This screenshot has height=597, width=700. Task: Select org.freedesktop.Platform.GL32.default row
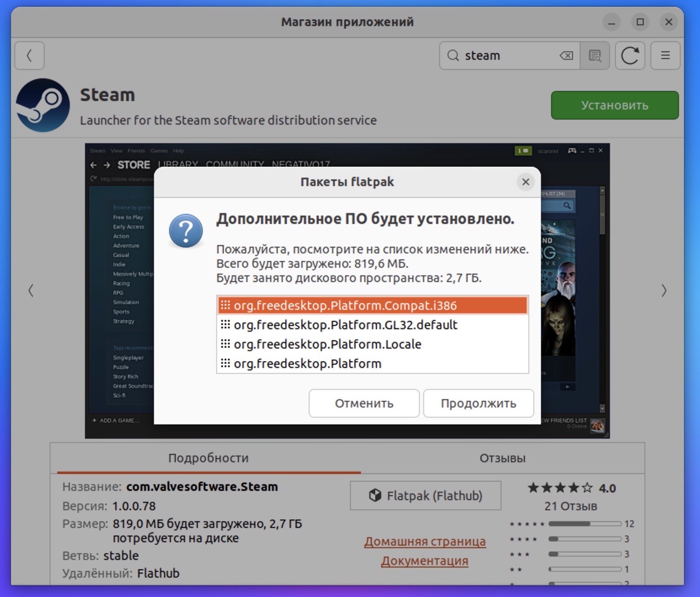(373, 325)
